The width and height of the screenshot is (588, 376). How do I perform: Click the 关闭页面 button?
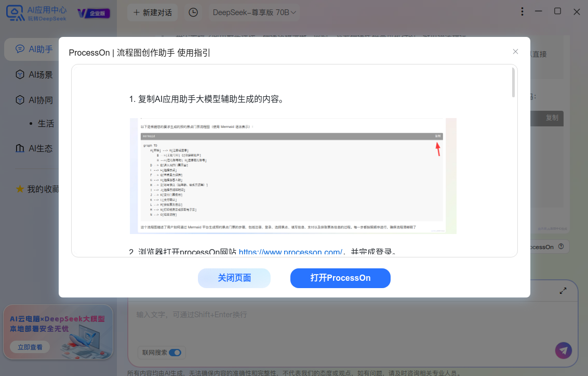point(234,278)
